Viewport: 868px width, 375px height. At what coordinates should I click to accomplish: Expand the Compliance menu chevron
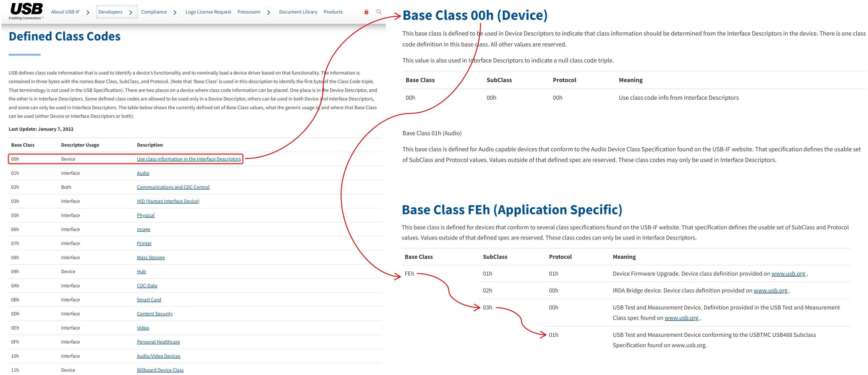pos(174,13)
